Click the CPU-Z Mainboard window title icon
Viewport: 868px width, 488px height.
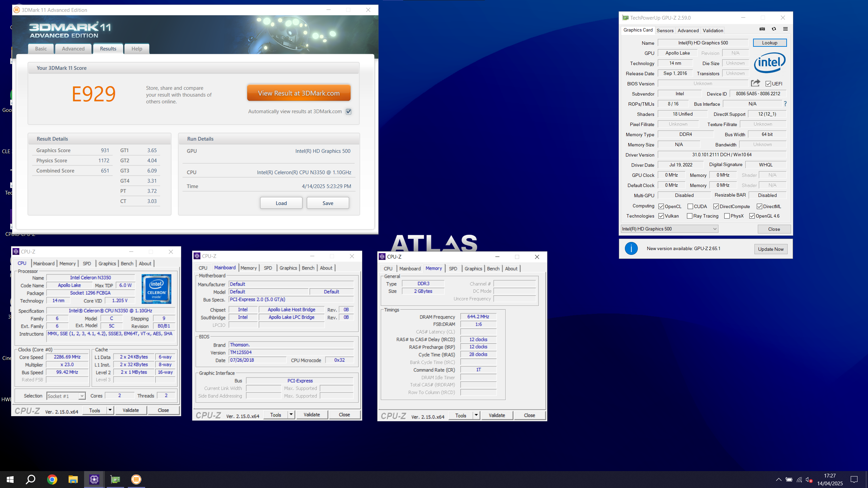[197, 256]
